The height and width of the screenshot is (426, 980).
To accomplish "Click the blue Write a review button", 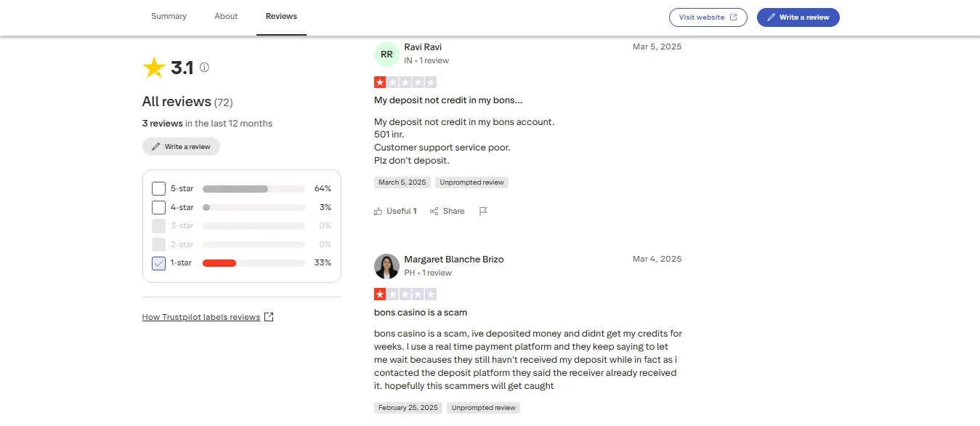I will tap(798, 17).
